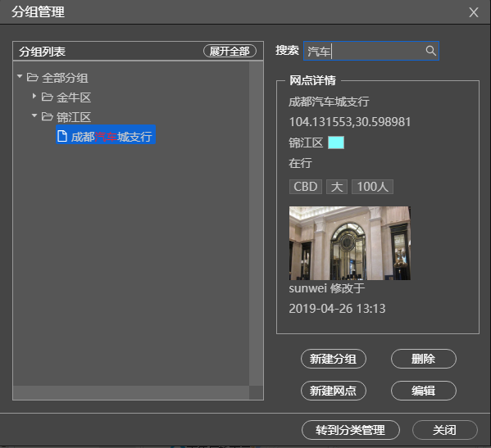Screen dimensions: 491x448
Task: Expand the 金牛区 group
Action: [x=34, y=96]
